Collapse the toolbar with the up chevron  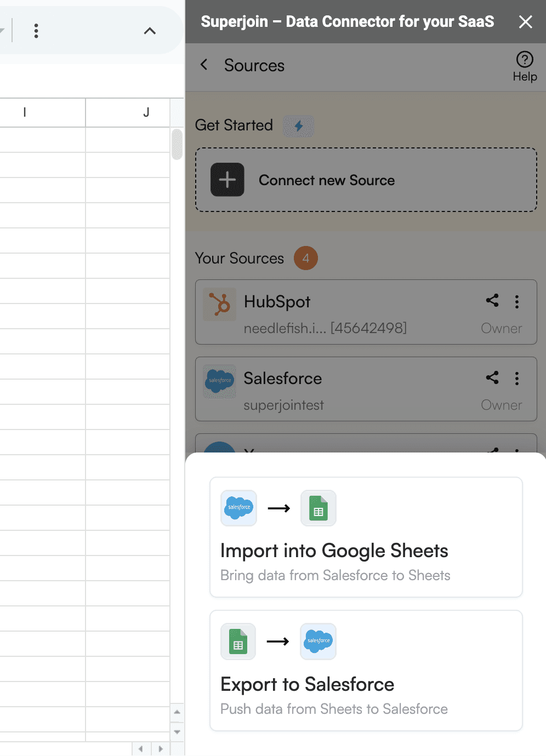click(x=150, y=31)
